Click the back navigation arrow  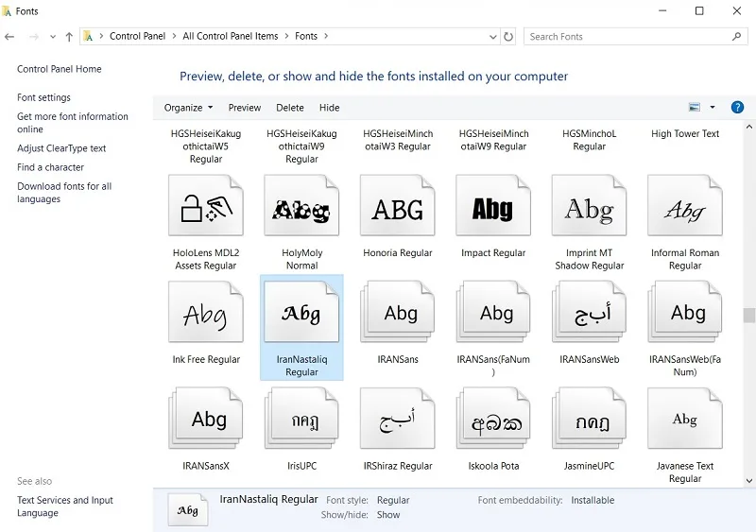[9, 37]
